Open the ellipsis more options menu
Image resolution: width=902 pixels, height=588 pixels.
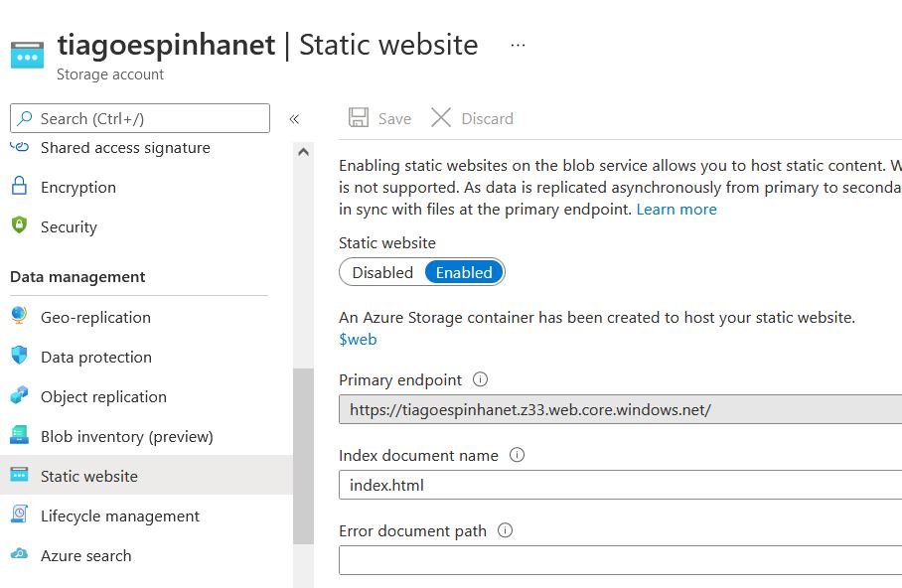tap(518, 45)
